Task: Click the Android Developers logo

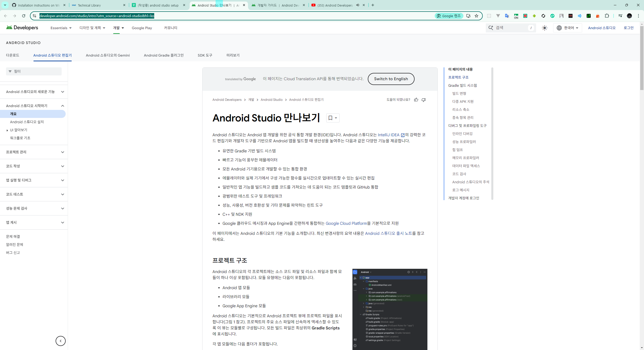Action: click(22, 28)
